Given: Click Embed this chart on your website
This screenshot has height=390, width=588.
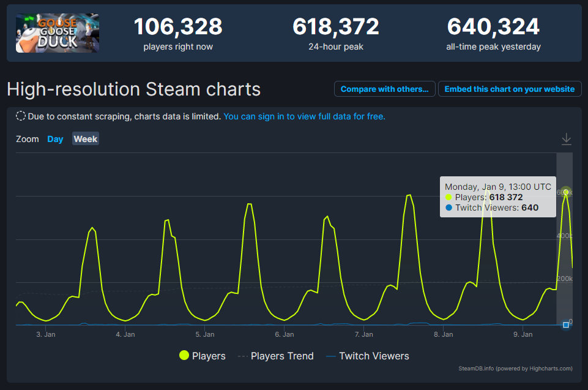Looking at the screenshot, I should click(509, 89).
